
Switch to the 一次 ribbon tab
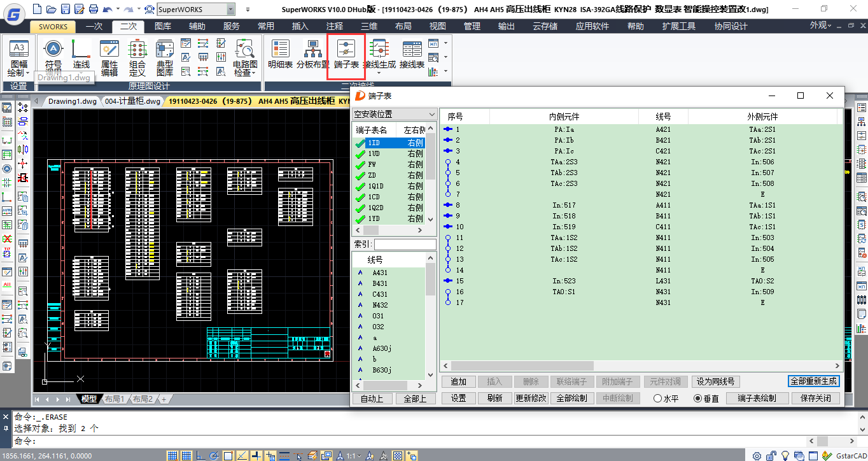coord(94,26)
